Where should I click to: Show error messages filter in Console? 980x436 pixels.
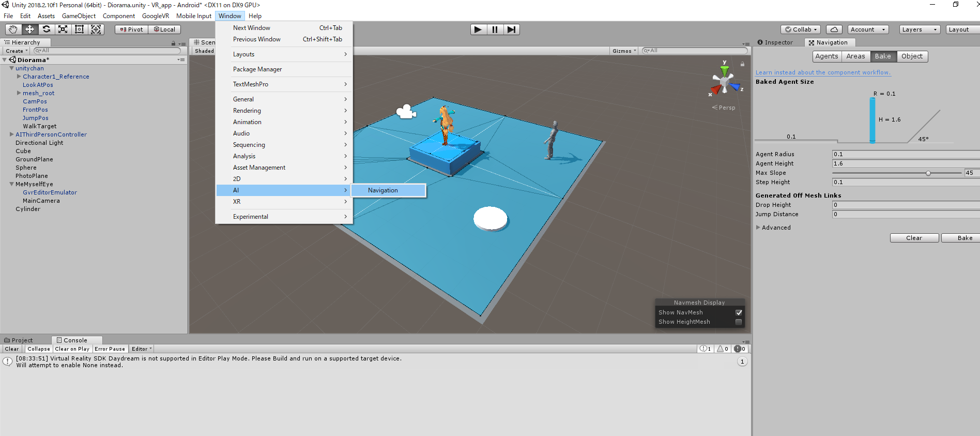click(x=740, y=349)
